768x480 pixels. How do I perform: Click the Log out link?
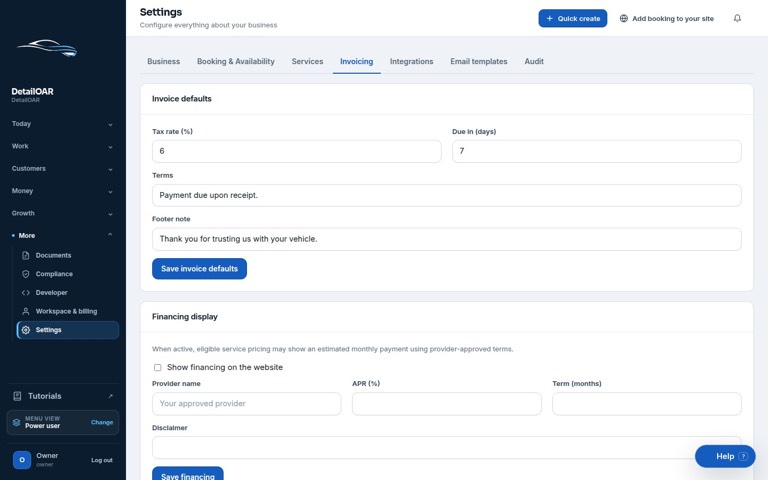tap(102, 460)
